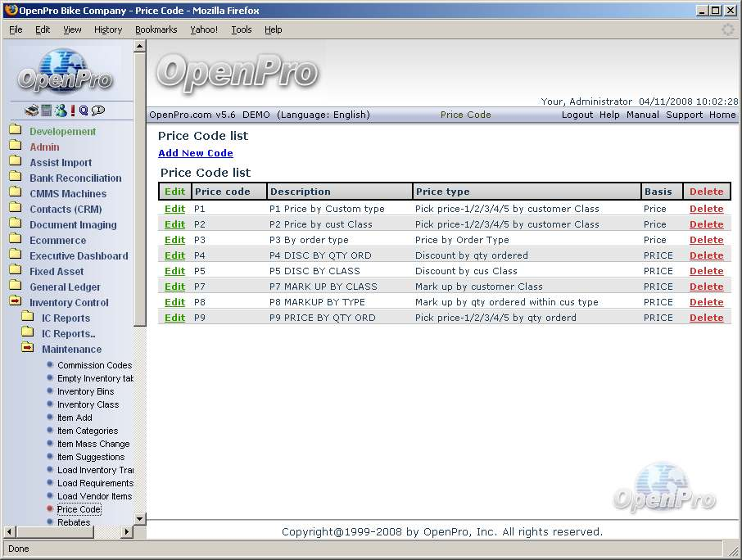Click the red exclamation mark icon
The height and width of the screenshot is (560, 742).
pyautogui.click(x=73, y=111)
